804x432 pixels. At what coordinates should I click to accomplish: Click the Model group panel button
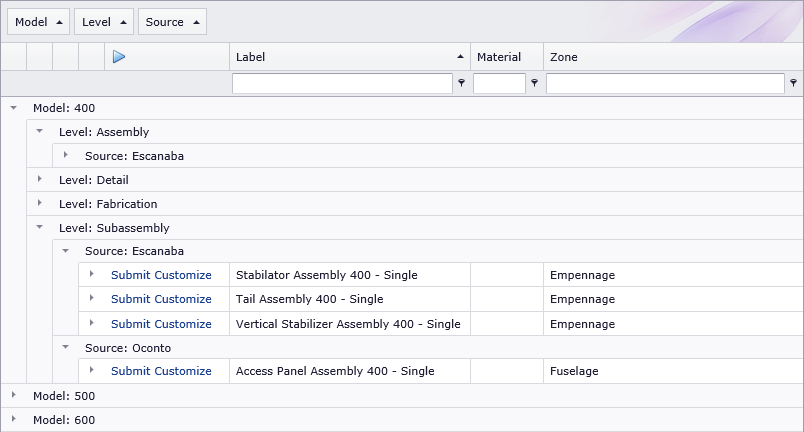click(x=38, y=22)
